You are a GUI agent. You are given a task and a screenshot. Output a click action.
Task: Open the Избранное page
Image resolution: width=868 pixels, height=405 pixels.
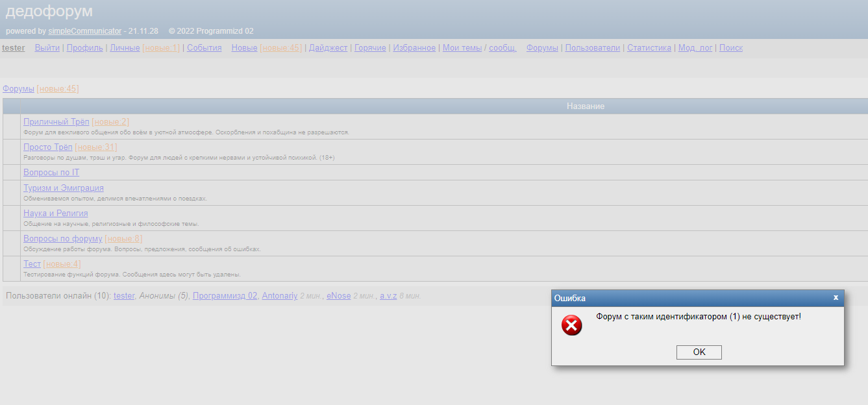pyautogui.click(x=414, y=47)
